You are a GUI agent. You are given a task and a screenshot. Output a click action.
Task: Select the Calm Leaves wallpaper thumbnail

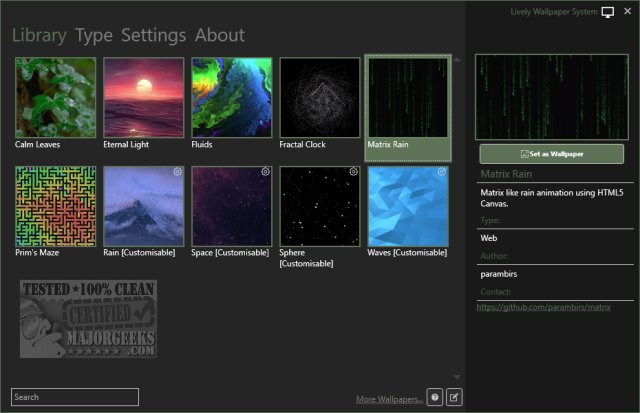point(56,98)
